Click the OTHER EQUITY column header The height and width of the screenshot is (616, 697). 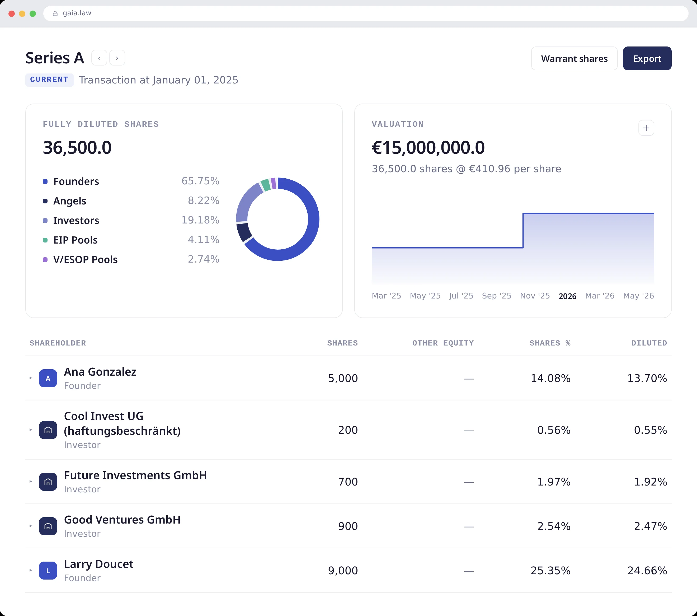coord(443,343)
